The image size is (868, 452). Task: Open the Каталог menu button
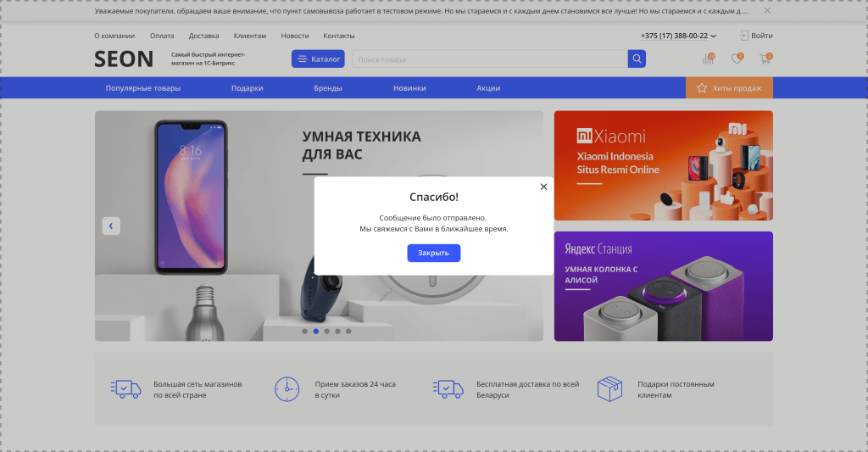pos(319,59)
